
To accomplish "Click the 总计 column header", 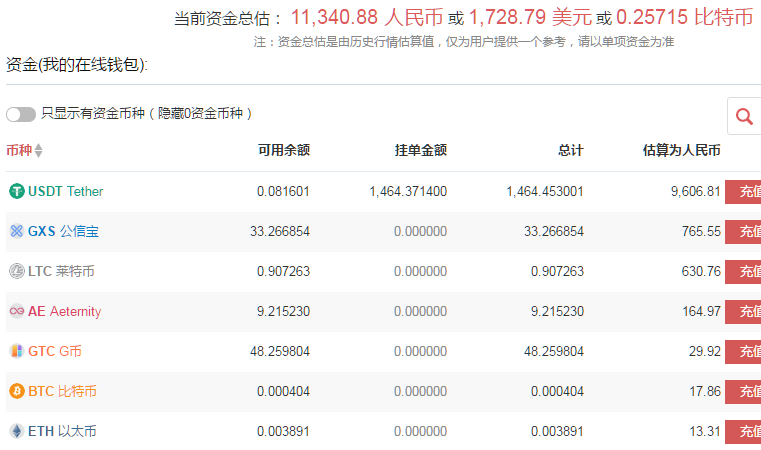I will [x=571, y=150].
